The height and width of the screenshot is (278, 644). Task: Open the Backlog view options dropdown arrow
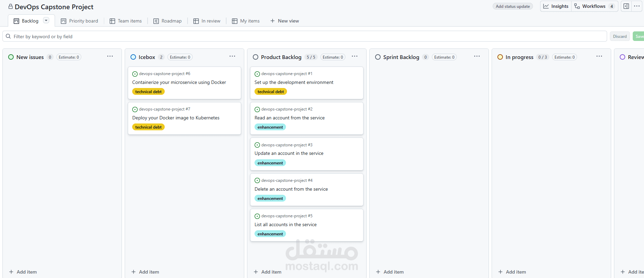[x=46, y=20]
